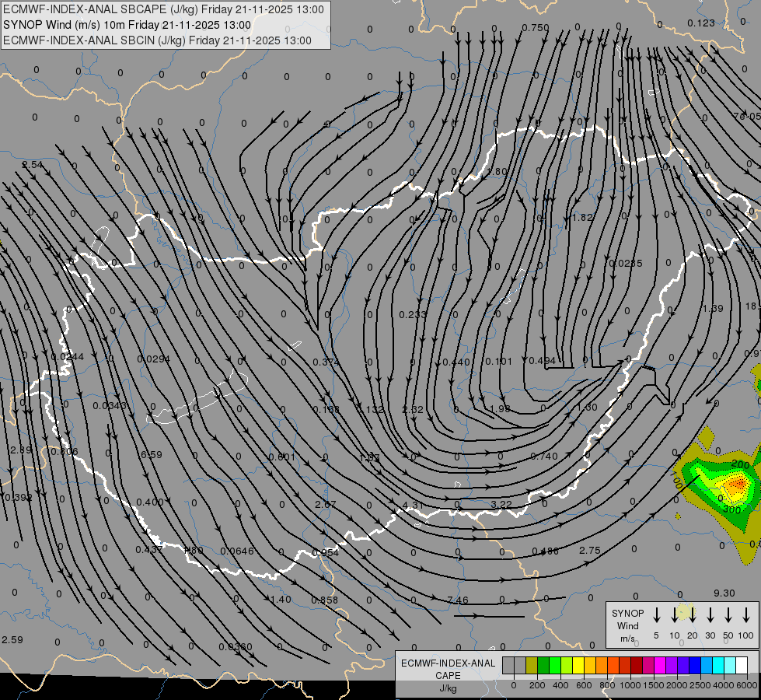Select the SBCAPE title line in header box
The width and height of the screenshot is (761, 700).
point(163,9)
